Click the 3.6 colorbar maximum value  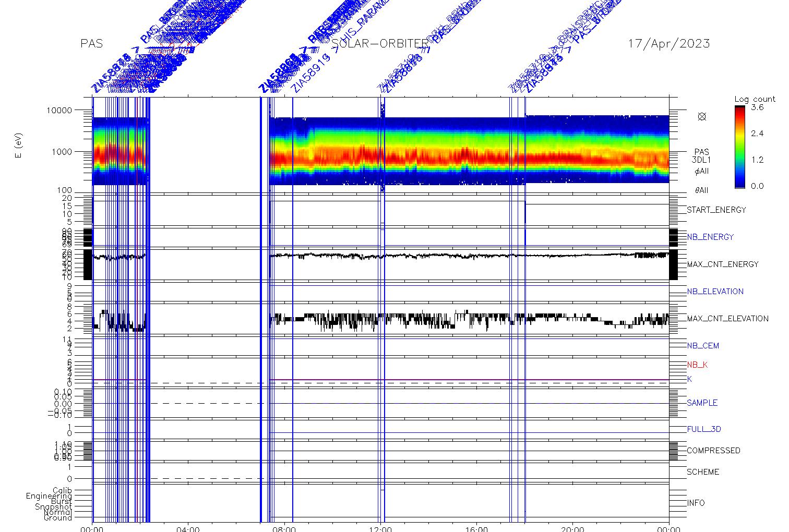pos(757,107)
